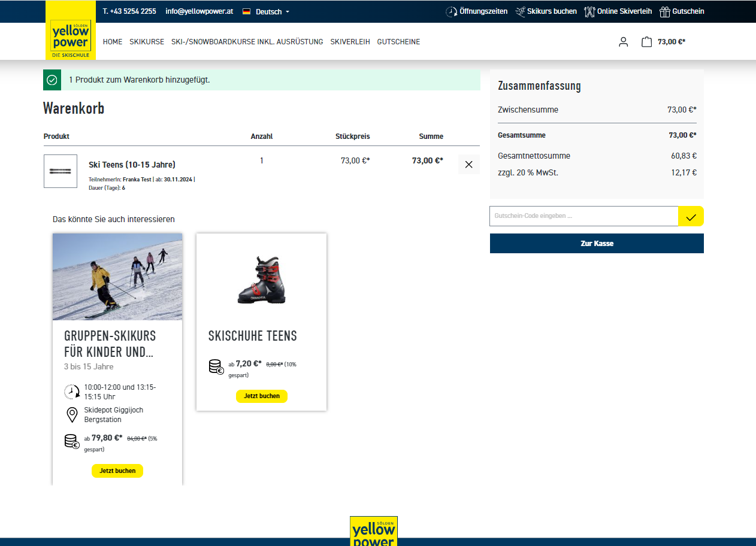Open the user account icon
The height and width of the screenshot is (546, 756).
(x=623, y=42)
